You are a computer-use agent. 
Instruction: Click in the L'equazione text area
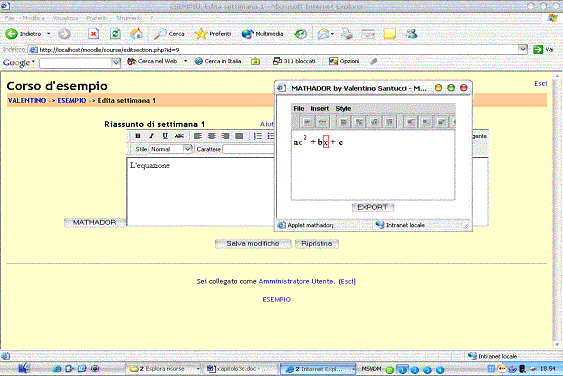(x=200, y=192)
